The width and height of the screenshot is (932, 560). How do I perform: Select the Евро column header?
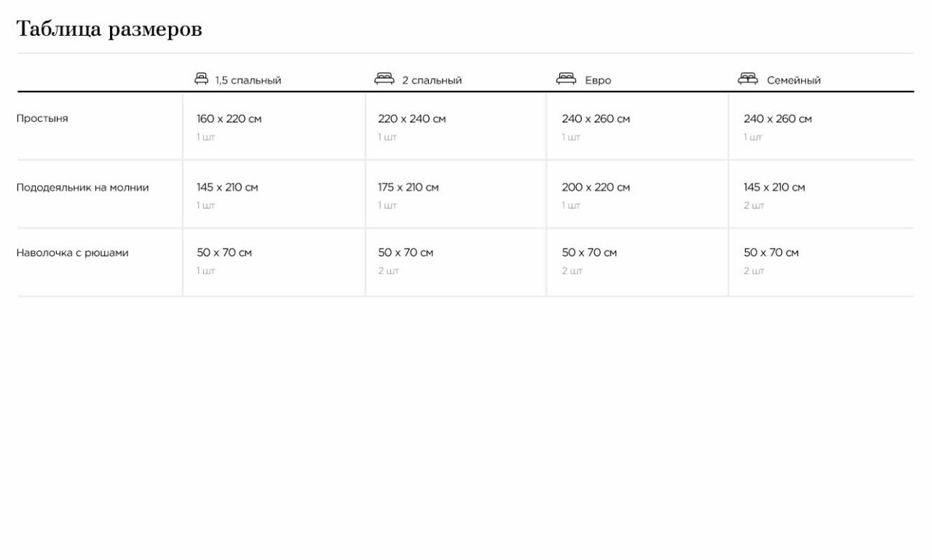click(598, 80)
